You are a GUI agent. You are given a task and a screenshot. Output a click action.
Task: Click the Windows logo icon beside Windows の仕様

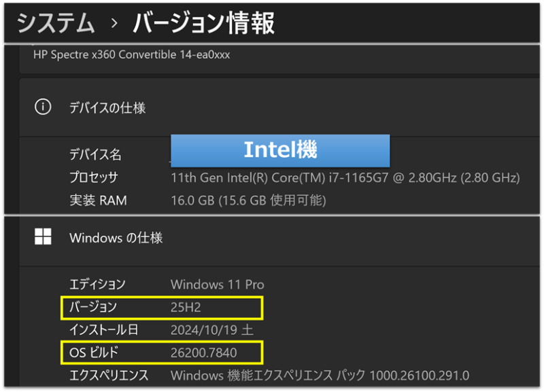[x=43, y=237]
